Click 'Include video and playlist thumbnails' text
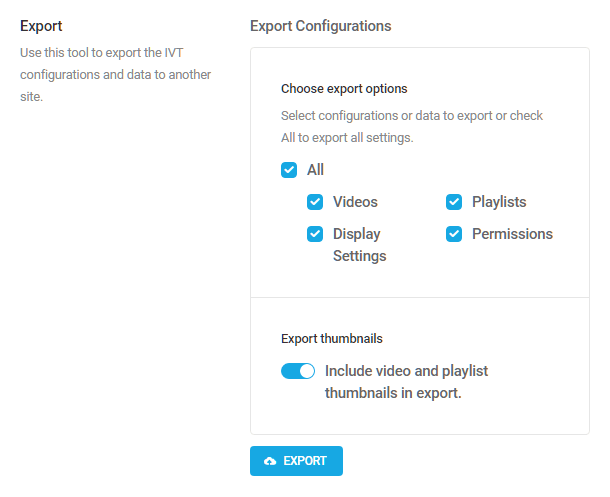The image size is (610, 497). pyautogui.click(x=406, y=382)
